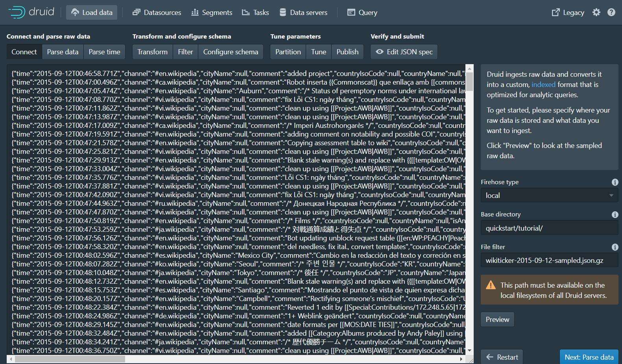This screenshot has height=364, width=622.
Task: Open the Segments view
Action: pos(212,12)
